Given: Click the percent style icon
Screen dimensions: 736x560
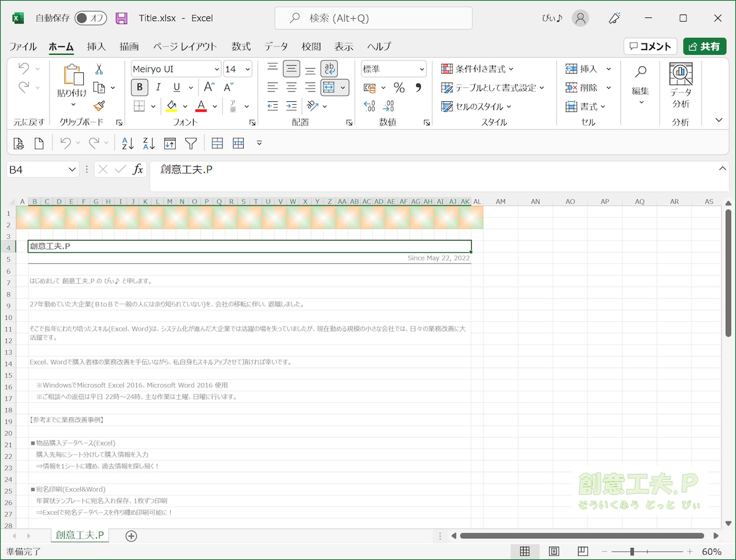Looking at the screenshot, I should [x=399, y=88].
